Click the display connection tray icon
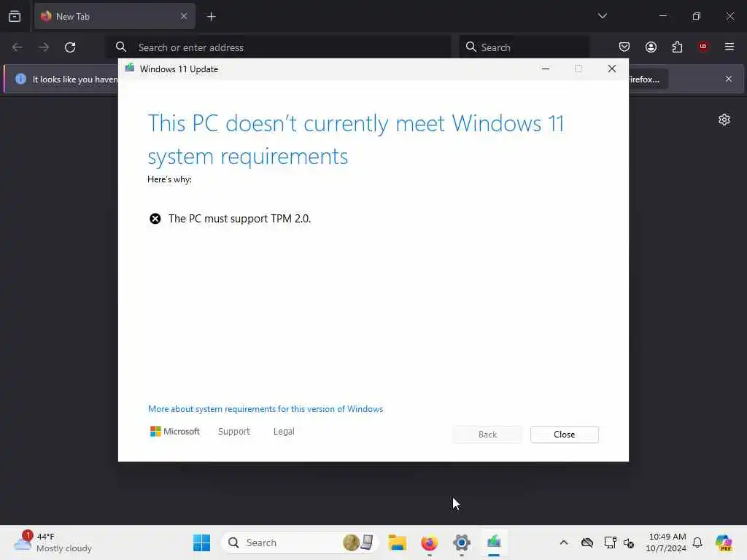Viewport: 747px width, 560px height. [610, 542]
